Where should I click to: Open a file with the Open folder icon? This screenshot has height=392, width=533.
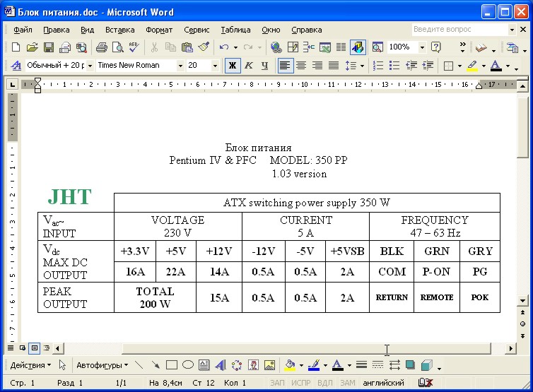coord(32,47)
